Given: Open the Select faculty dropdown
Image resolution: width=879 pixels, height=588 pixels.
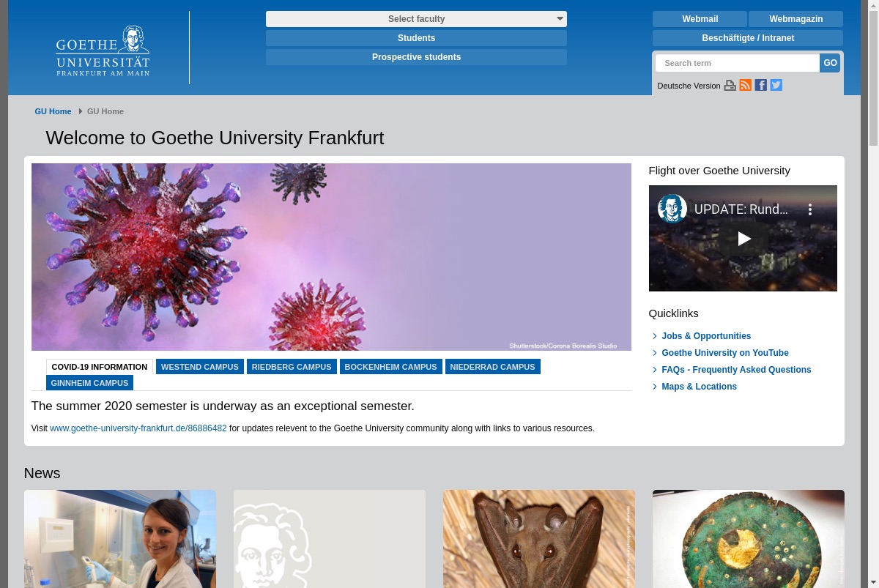Looking at the screenshot, I should point(416,19).
